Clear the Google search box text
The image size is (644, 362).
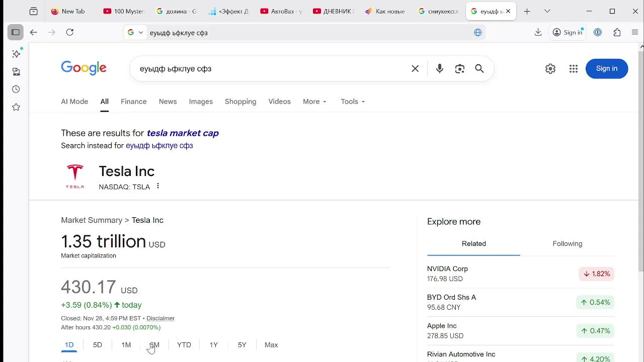[x=415, y=69]
